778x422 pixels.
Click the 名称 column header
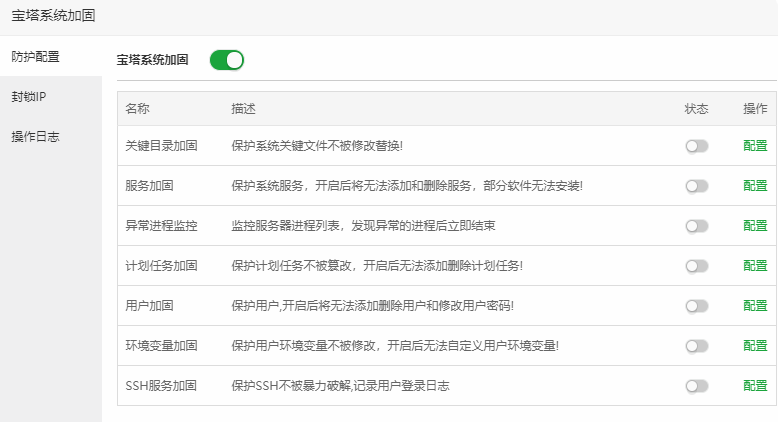(137, 109)
